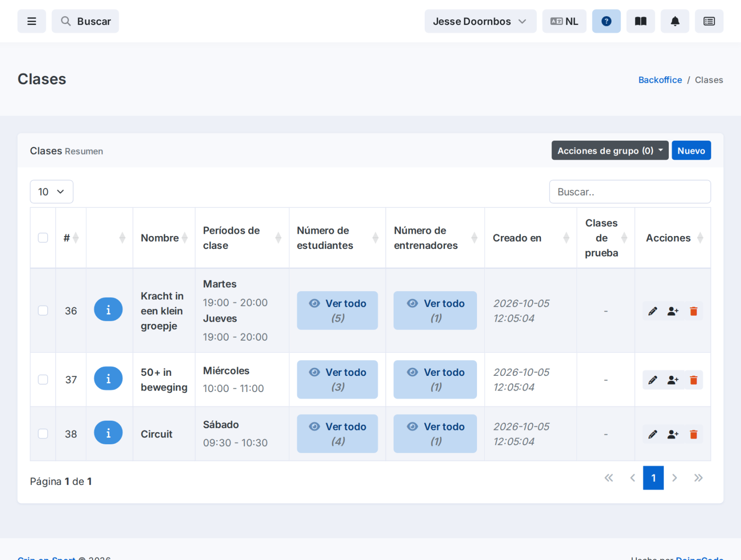Add a user to the Circuit class
This screenshot has width=741, height=560.
(673, 434)
